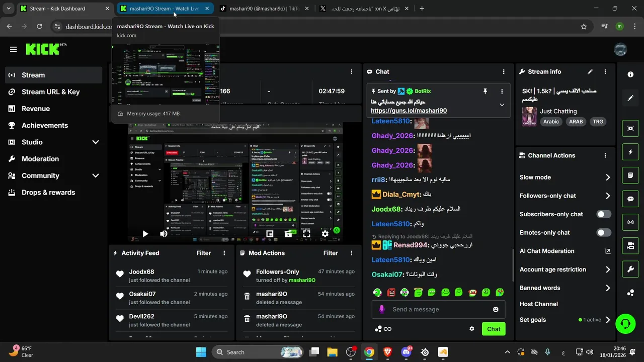The image size is (644, 362).
Task: Click the infinity points icon below chat
Action: click(387, 329)
